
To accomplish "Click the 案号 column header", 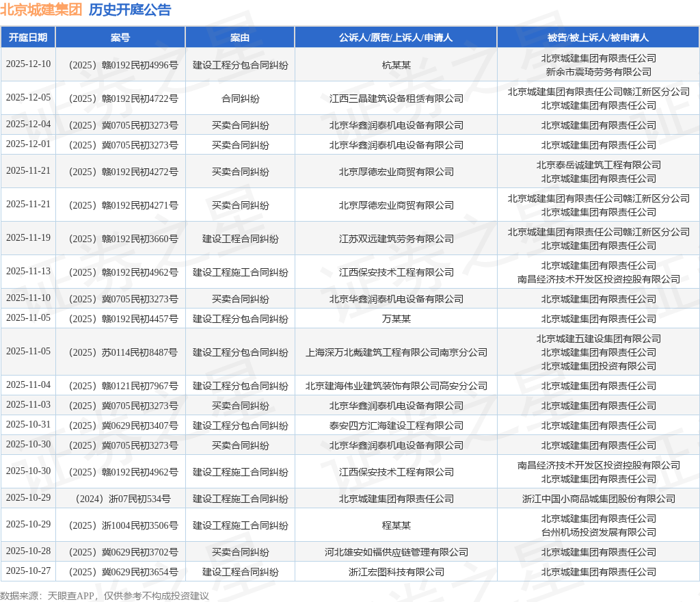I will tap(120, 38).
